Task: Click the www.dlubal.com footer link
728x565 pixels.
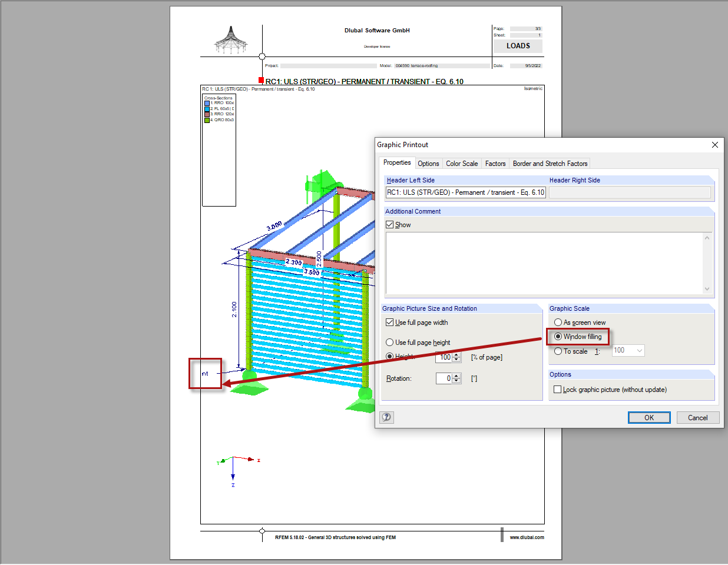Action: coord(527,537)
